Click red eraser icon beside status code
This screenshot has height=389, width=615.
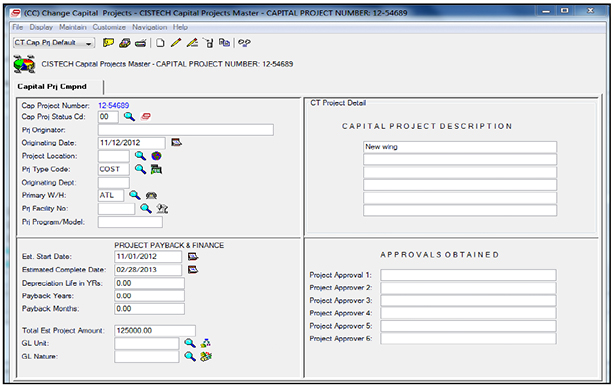pos(146,116)
